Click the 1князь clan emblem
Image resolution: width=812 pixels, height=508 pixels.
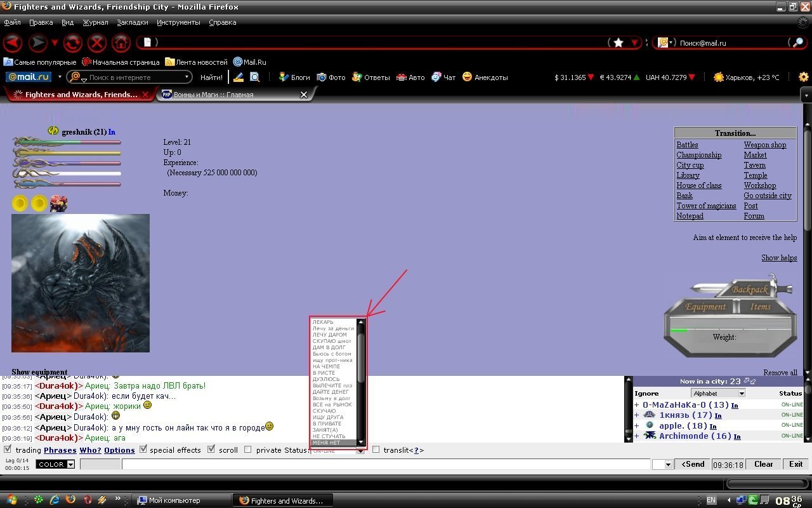click(x=650, y=415)
